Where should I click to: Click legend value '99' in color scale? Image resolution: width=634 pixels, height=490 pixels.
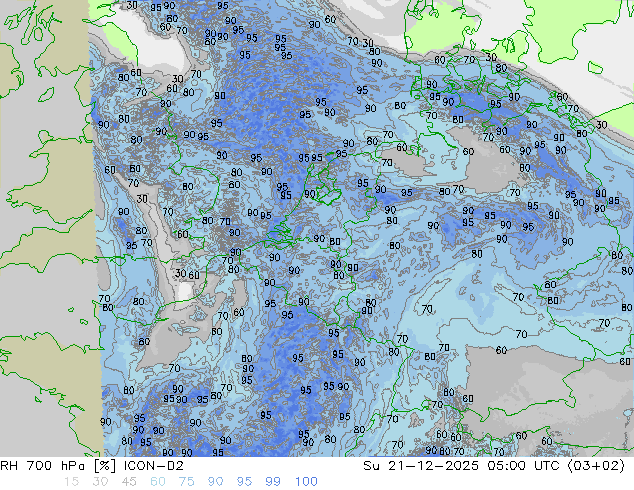[273, 482]
